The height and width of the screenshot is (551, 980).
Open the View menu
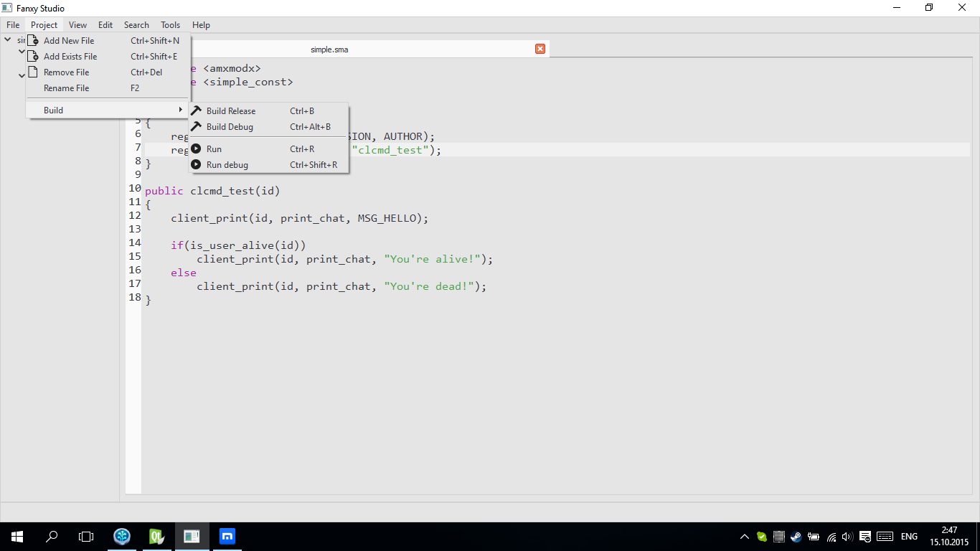(77, 25)
